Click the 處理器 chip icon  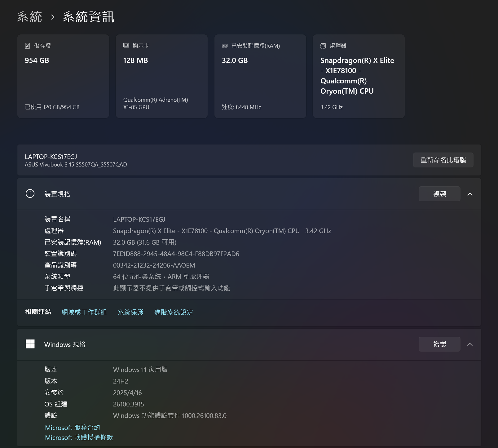[323, 46]
